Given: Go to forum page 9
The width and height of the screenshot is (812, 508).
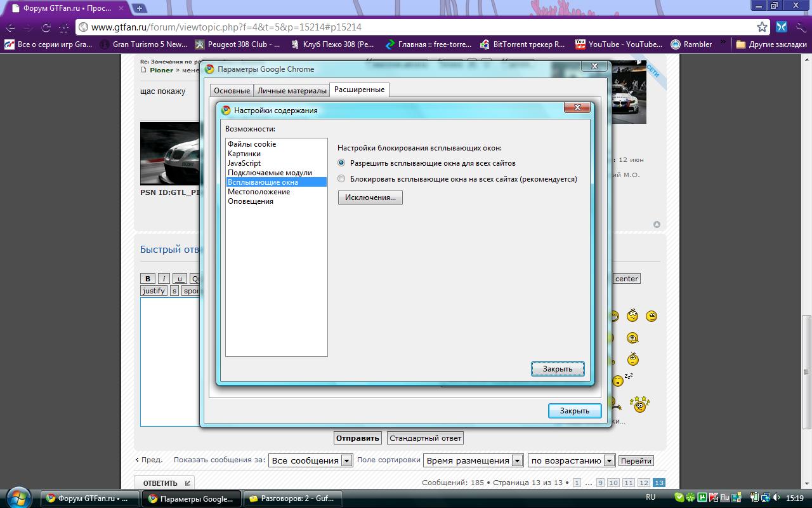Looking at the screenshot, I should [600, 483].
